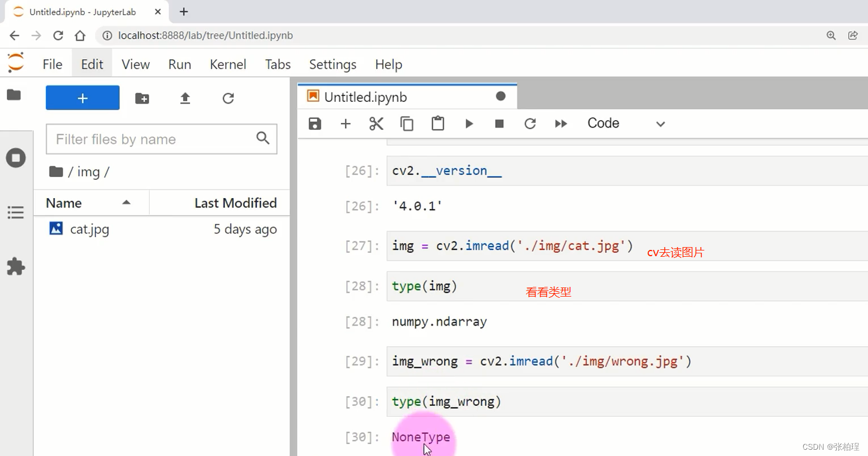Viewport: 868px width, 456px height.
Task: View site information icon in address bar
Action: (x=107, y=35)
